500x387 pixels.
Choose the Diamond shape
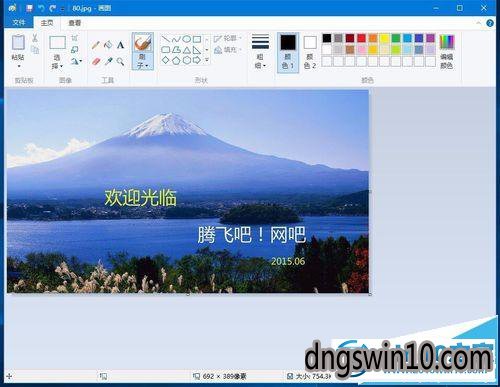[x=166, y=60]
